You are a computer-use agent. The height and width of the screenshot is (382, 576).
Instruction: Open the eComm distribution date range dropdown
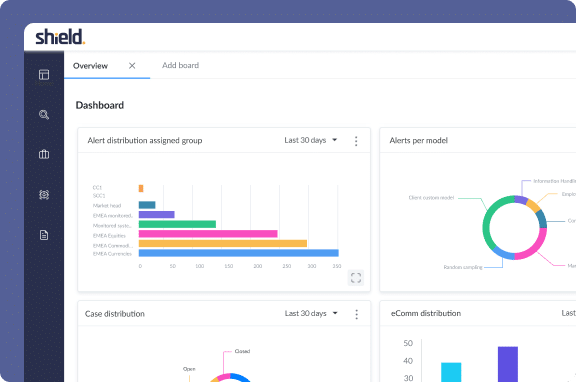tap(568, 313)
